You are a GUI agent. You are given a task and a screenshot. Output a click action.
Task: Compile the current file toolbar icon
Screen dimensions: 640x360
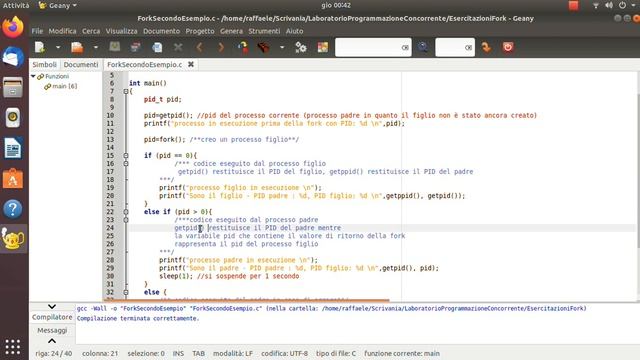243,47
